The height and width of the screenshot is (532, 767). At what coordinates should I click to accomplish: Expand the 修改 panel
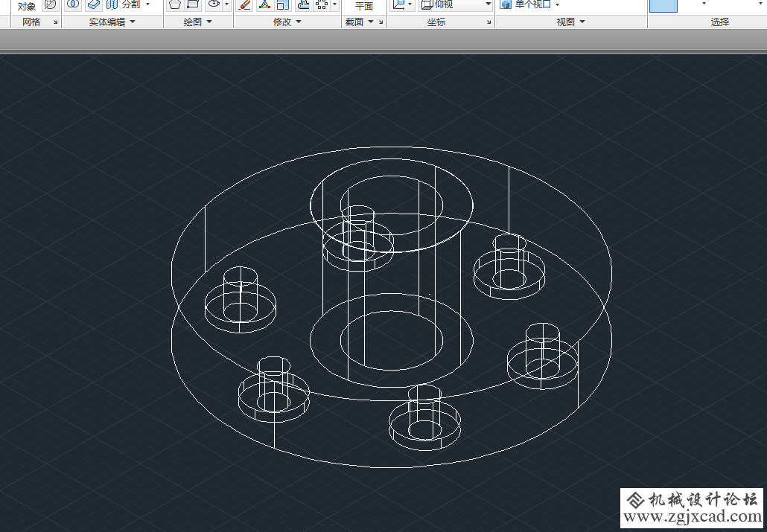[287, 22]
